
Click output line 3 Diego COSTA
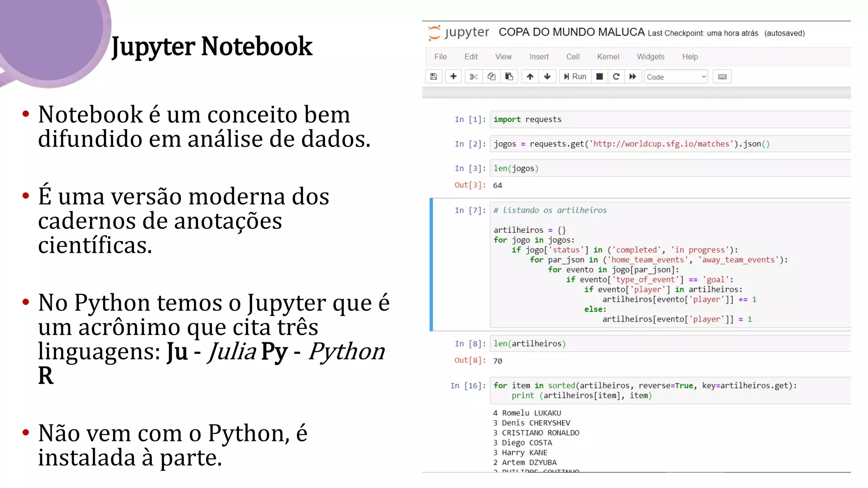click(523, 443)
